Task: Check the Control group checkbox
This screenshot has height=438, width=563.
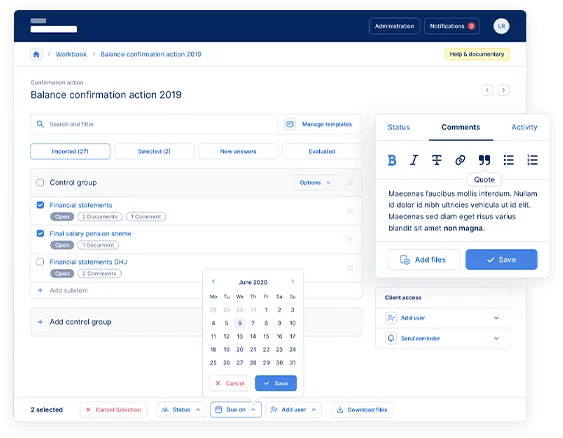Action: pos(40,182)
